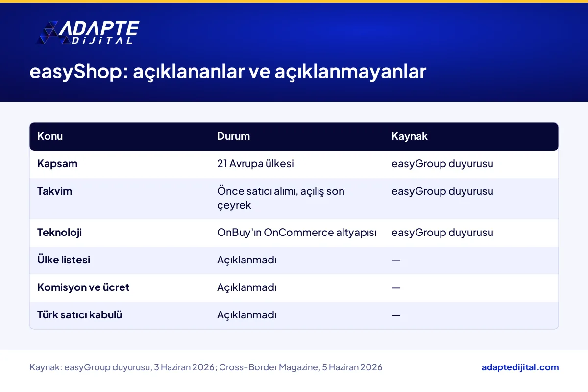Screen dimensions: 588x392
Task: Select the '21 Avrupa ülkesi' cell
Action: point(255,164)
